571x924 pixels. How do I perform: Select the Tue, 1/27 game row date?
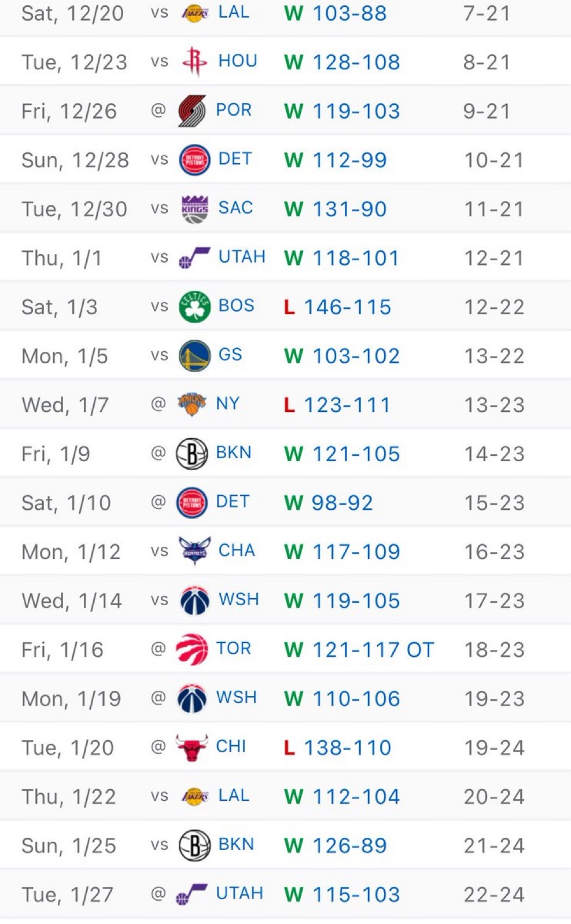[x=68, y=895]
